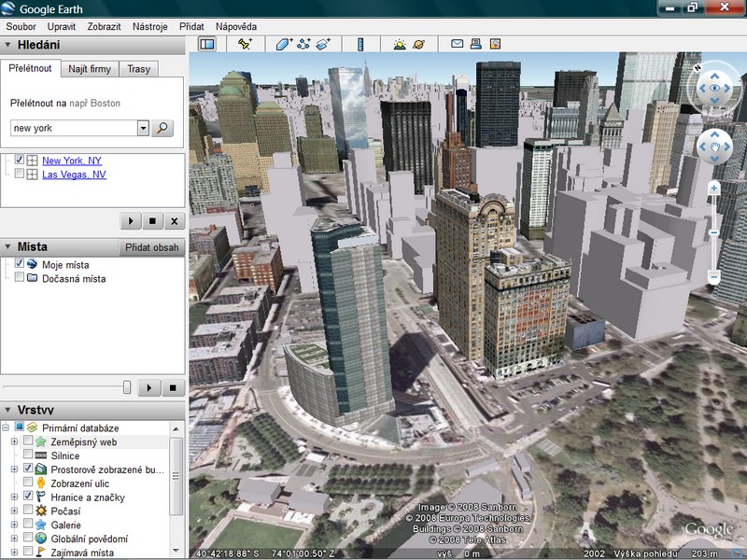Screen dimensions: 747x560
Task: Collapse the Hledání panel header arrow
Action: (x=7, y=45)
